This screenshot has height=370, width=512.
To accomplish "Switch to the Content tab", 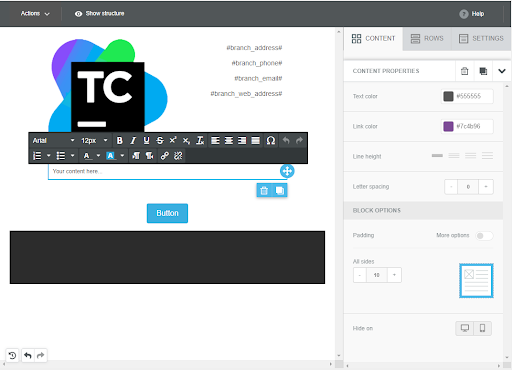I will click(373, 39).
